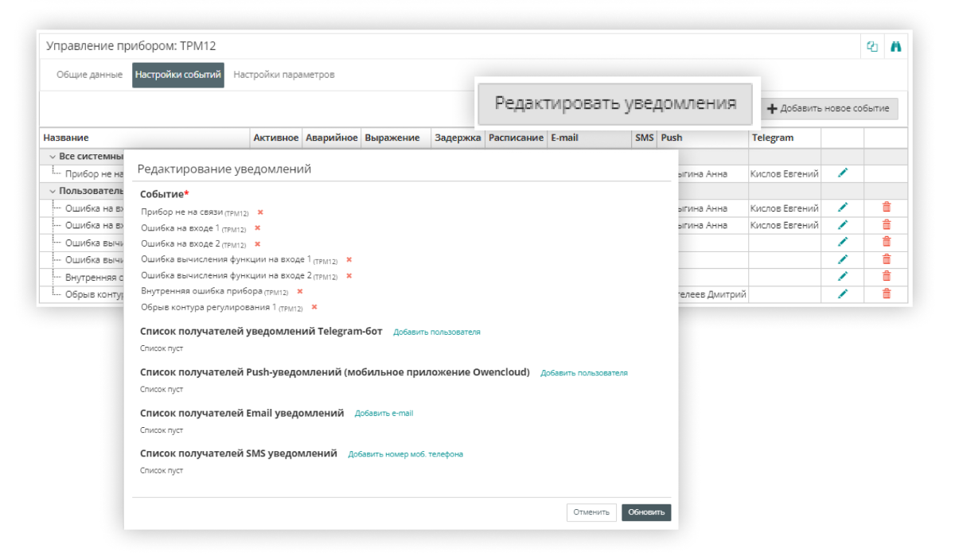Click the Telegram column header
This screenshot has height=560, width=955.
[785, 138]
